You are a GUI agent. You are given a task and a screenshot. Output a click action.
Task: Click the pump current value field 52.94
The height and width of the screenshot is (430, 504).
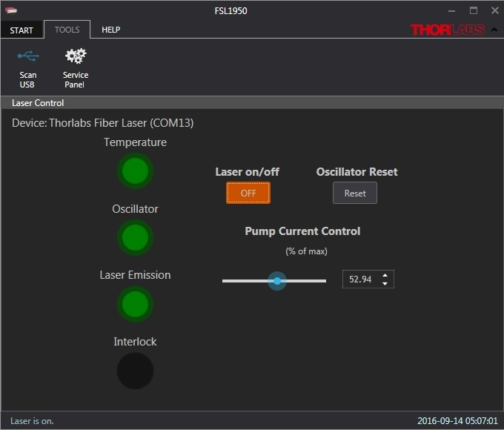[x=361, y=279]
